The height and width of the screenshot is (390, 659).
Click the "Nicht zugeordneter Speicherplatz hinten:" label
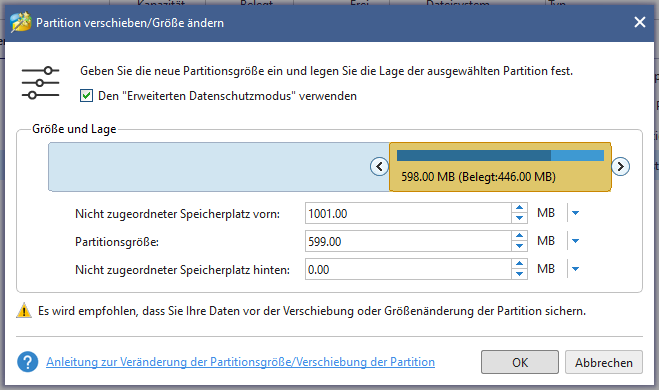point(182,270)
